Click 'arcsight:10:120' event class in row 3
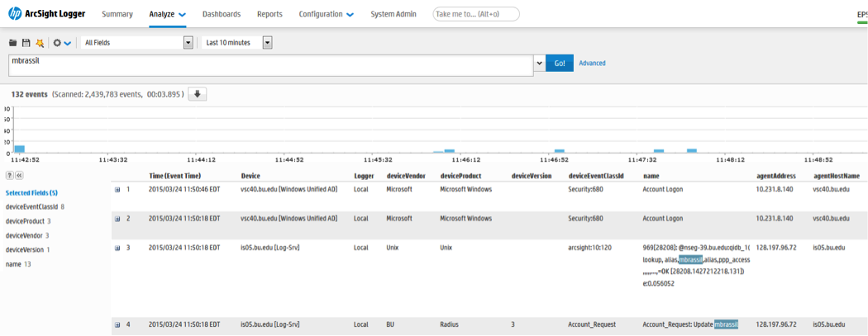The image size is (868, 336). click(590, 248)
